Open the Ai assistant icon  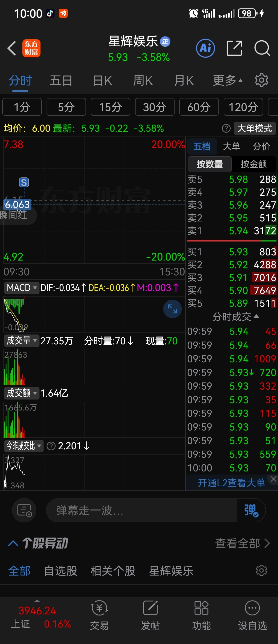(205, 48)
